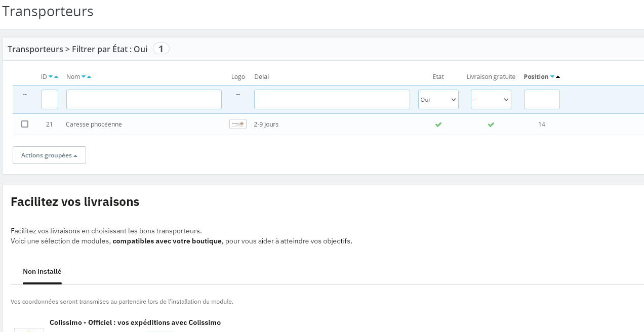Open the Livraison gratuite filter dropdown

[x=491, y=100]
